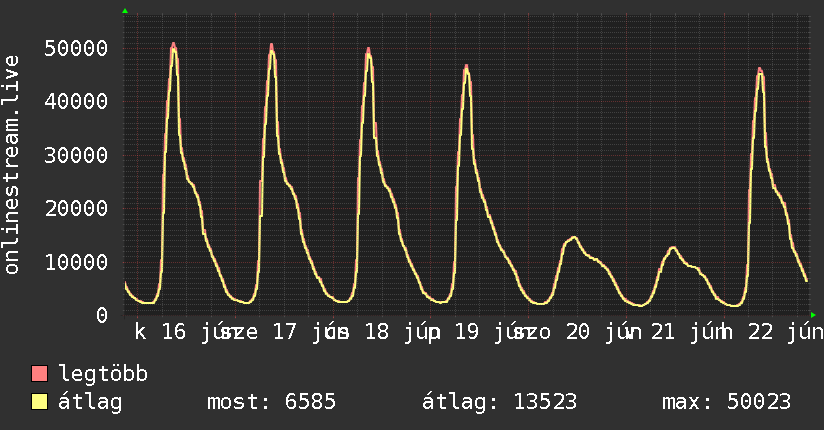
Task: Click the onlinestream.live vertical axis title
Action: (11, 165)
